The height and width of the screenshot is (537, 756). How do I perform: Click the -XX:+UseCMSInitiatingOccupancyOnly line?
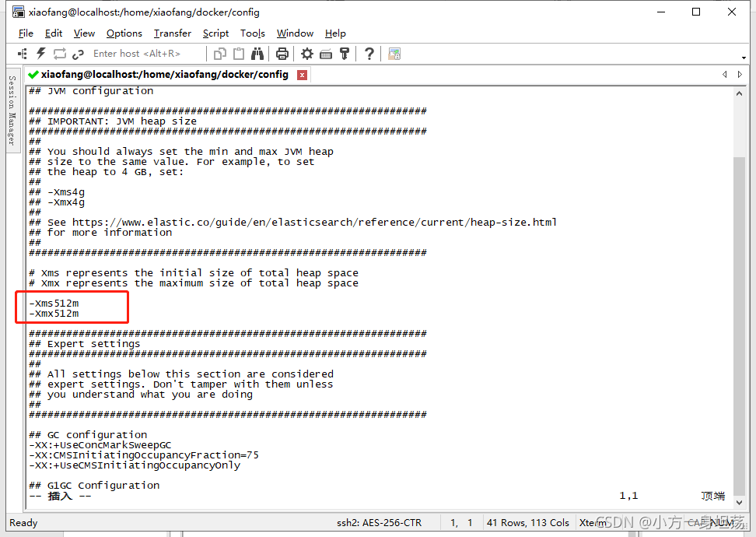(x=135, y=465)
